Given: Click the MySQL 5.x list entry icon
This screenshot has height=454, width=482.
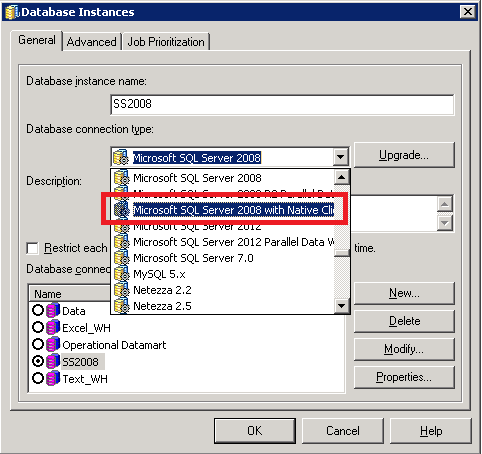Looking at the screenshot, I should [x=121, y=274].
